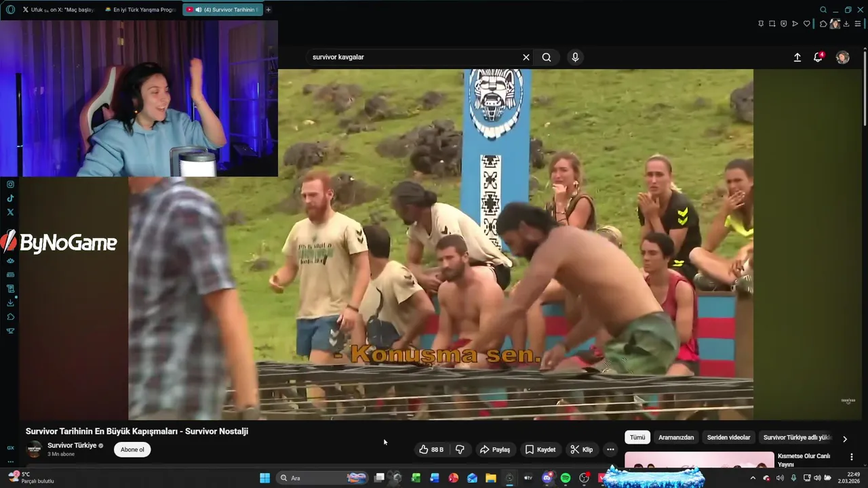Subscribe using the Abone ol button
868x488 pixels.
click(x=132, y=449)
